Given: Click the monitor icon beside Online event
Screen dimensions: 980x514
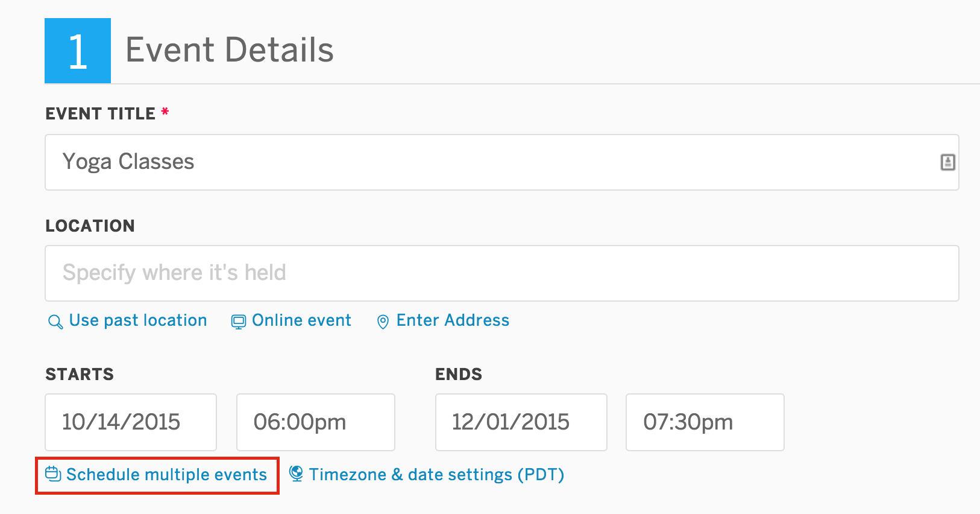Looking at the screenshot, I should click(x=239, y=322).
